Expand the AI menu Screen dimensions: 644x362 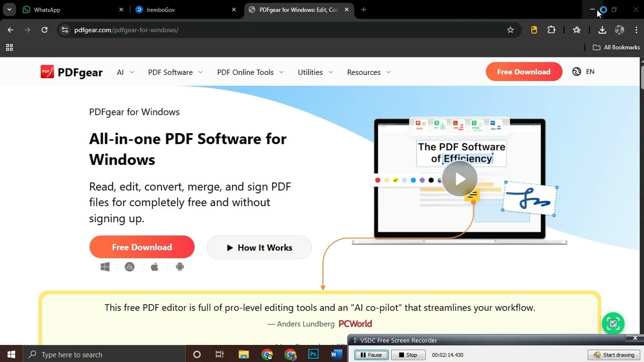125,72
